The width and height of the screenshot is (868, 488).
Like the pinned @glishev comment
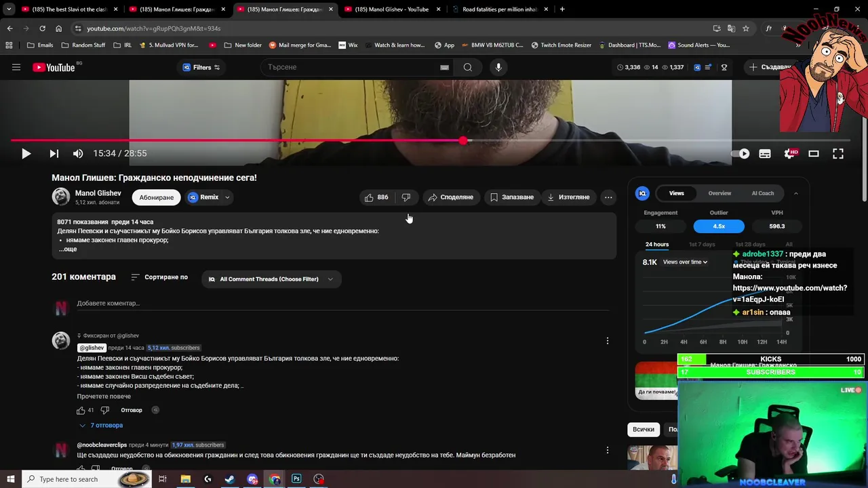click(x=81, y=410)
